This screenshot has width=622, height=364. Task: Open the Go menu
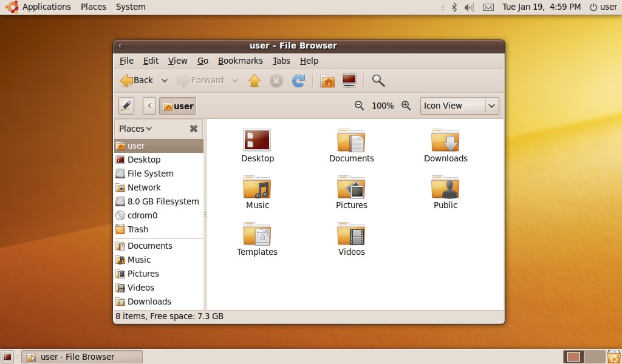[203, 61]
